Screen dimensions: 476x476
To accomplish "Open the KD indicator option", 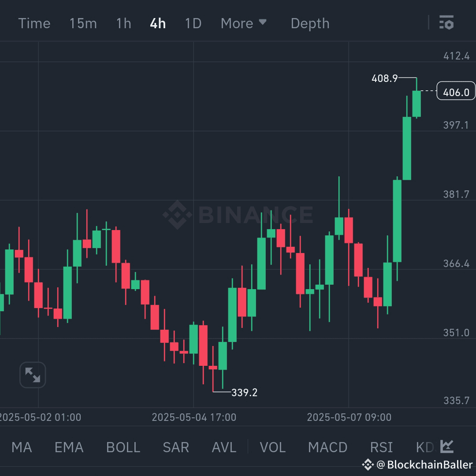I will [424, 447].
